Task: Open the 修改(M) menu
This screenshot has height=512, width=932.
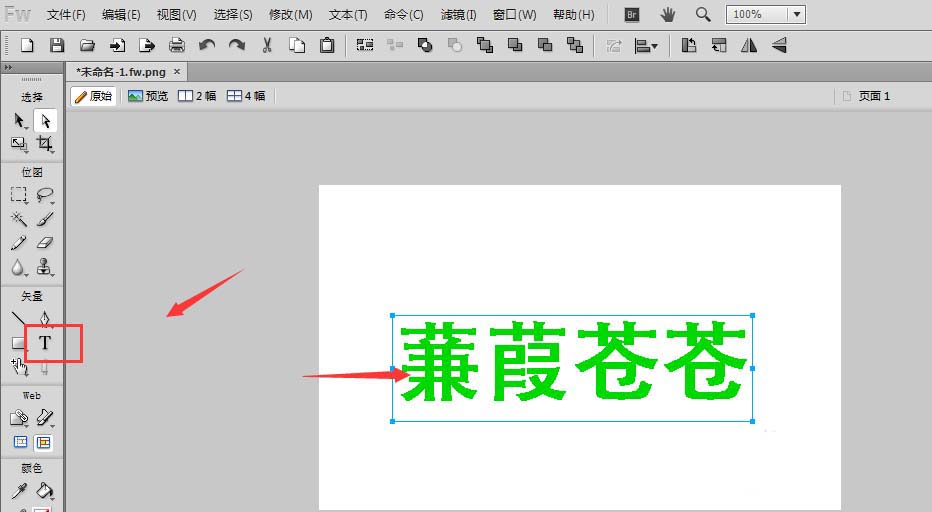Action: point(290,15)
